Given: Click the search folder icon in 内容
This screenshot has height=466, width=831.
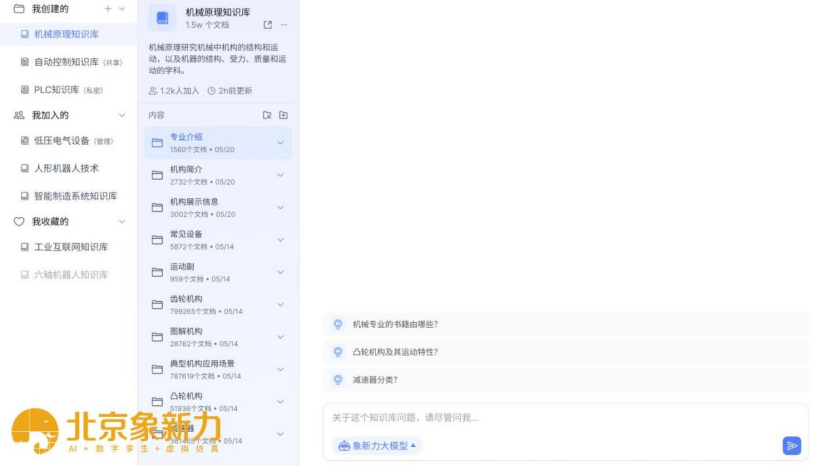Looking at the screenshot, I should [x=267, y=115].
